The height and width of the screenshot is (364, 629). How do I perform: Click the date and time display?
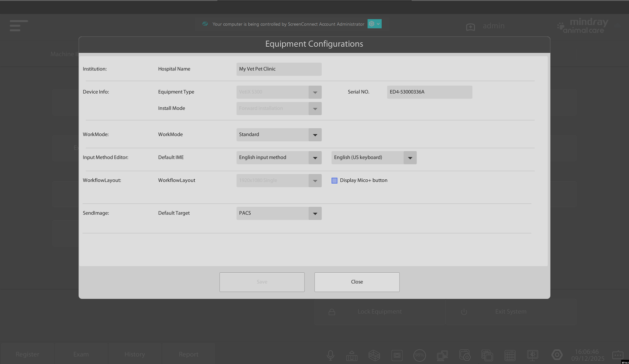click(587, 355)
